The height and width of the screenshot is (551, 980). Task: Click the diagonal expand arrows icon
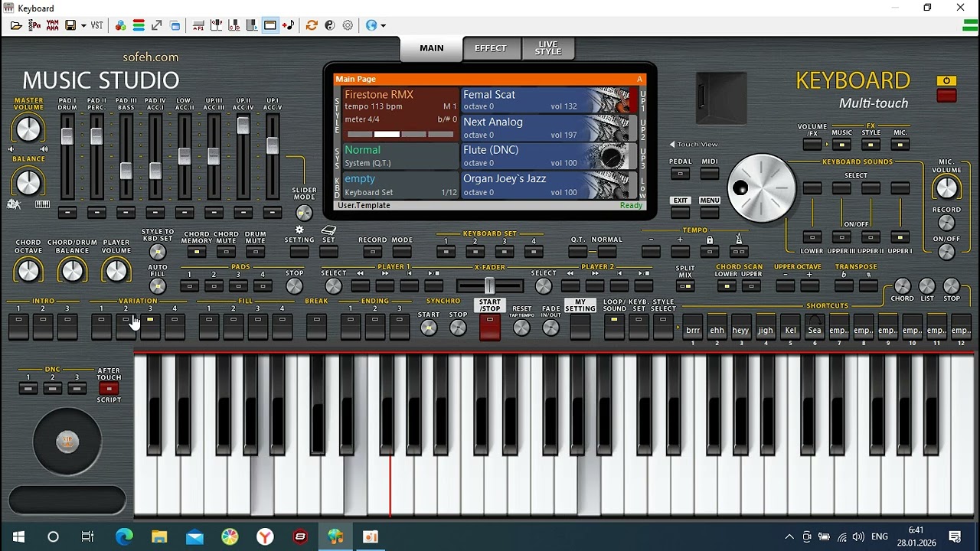pos(157,25)
